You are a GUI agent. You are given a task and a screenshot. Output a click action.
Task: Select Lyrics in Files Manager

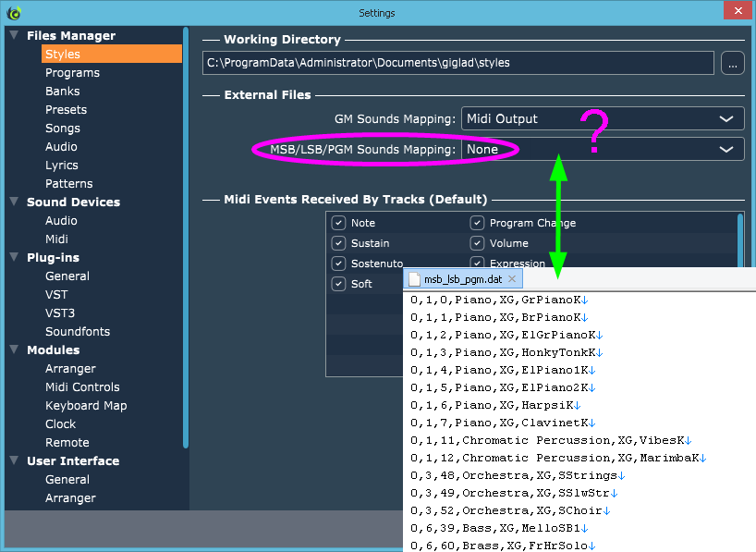click(x=62, y=165)
